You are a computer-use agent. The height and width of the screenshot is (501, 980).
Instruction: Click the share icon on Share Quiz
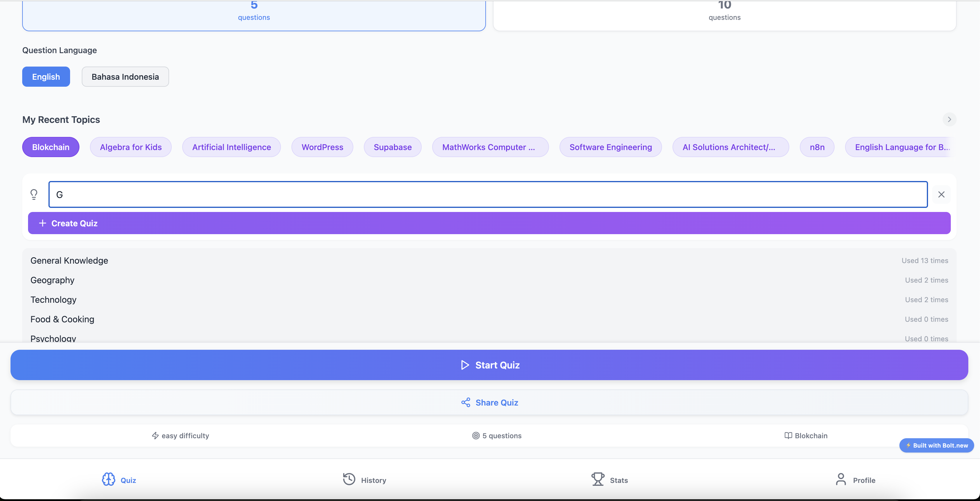point(466,403)
